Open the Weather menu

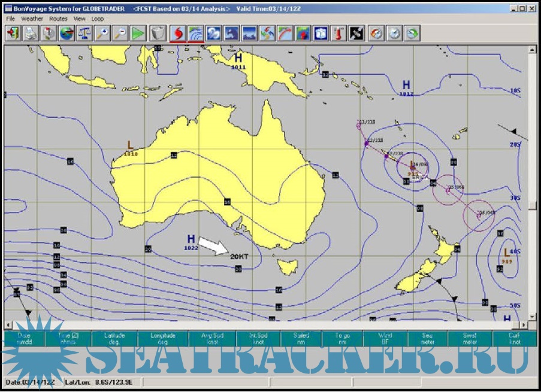click(32, 19)
